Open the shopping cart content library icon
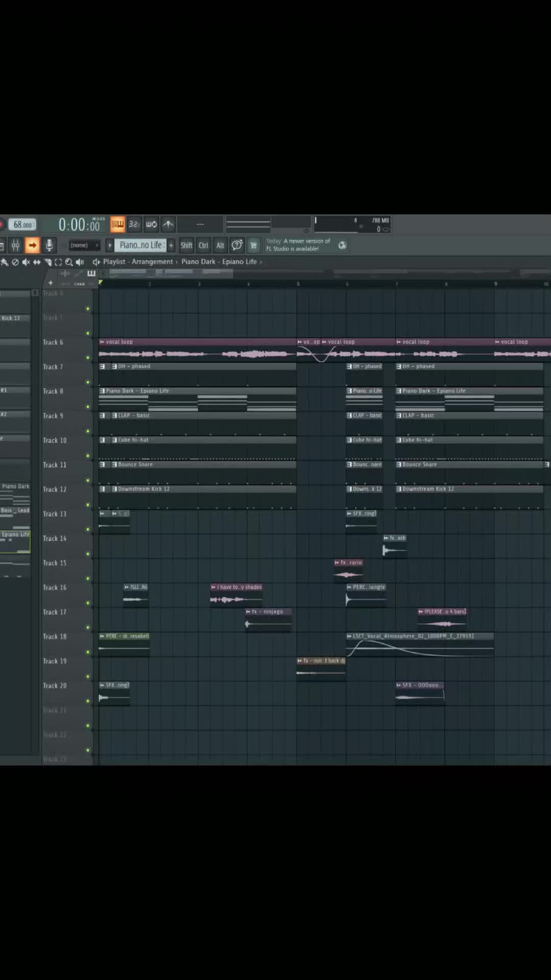 click(254, 246)
